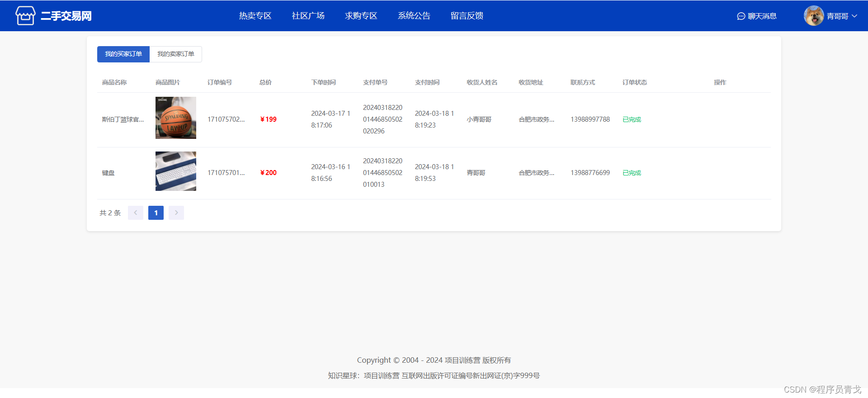Click pay time 2024-03-18 18:19:53
Image resolution: width=868 pixels, height=398 pixels.
pyautogui.click(x=434, y=173)
